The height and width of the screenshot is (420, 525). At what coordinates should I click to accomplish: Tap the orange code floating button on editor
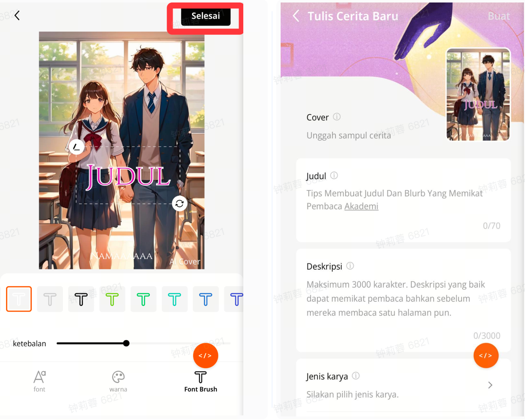click(205, 355)
